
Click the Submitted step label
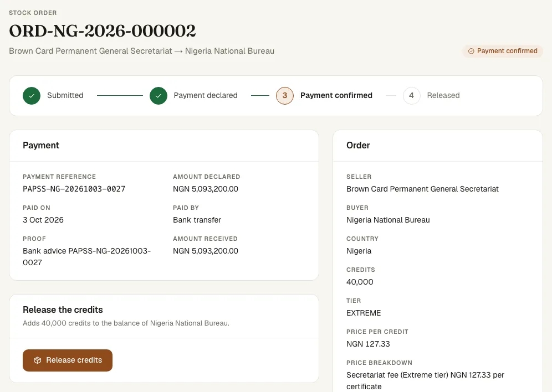65,95
